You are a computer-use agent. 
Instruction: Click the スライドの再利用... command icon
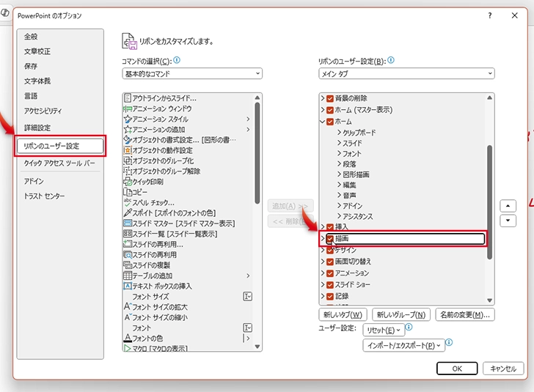(128, 244)
